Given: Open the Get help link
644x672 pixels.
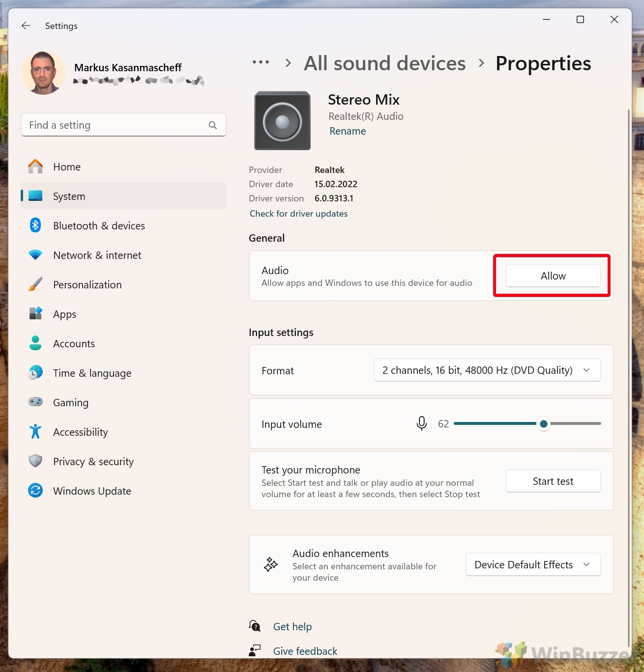Looking at the screenshot, I should coord(293,626).
